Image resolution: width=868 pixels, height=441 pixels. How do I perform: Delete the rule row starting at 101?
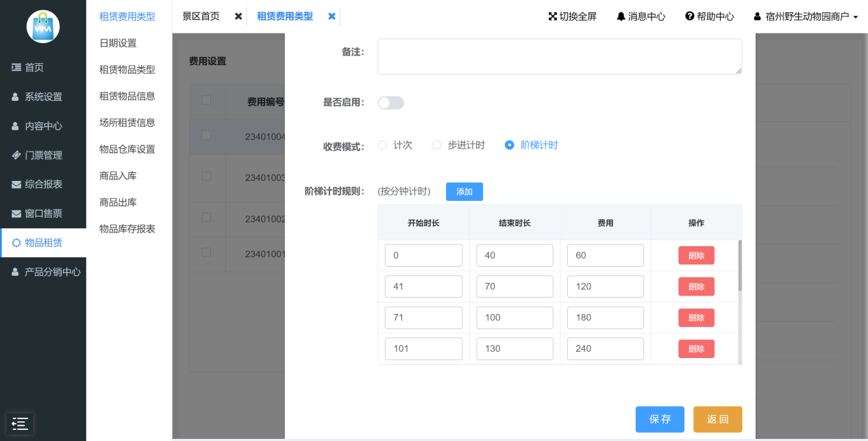(696, 348)
